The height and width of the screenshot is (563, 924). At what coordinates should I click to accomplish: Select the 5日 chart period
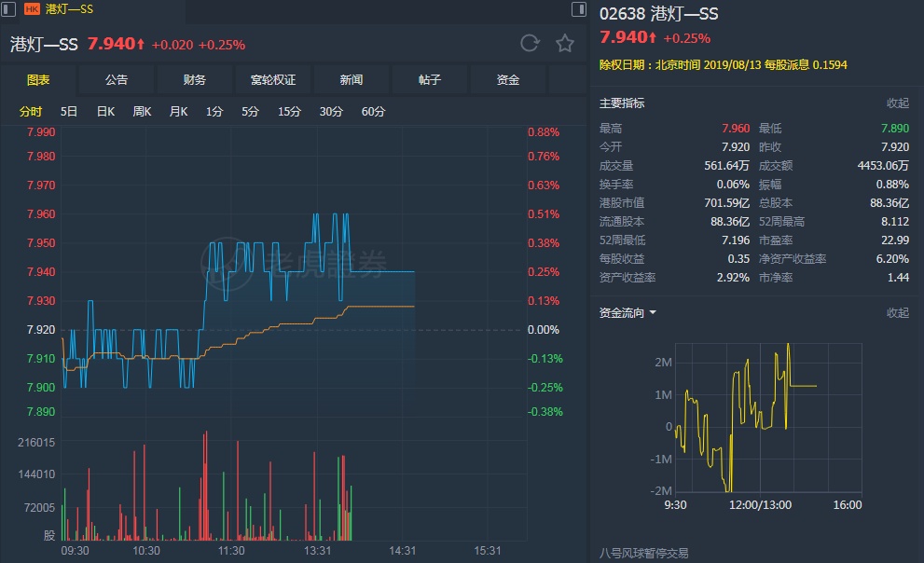69,112
